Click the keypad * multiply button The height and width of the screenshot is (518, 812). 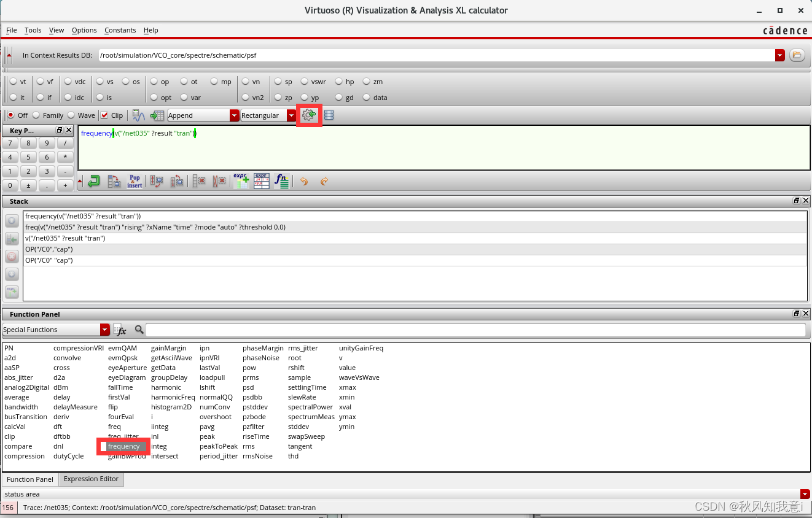coord(65,157)
